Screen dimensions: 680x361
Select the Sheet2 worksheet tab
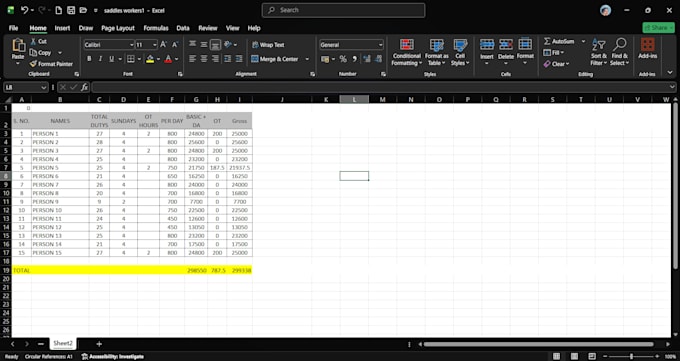pos(63,343)
